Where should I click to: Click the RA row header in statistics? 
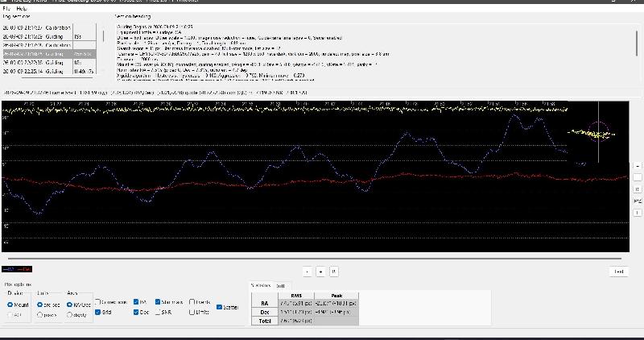(265, 304)
